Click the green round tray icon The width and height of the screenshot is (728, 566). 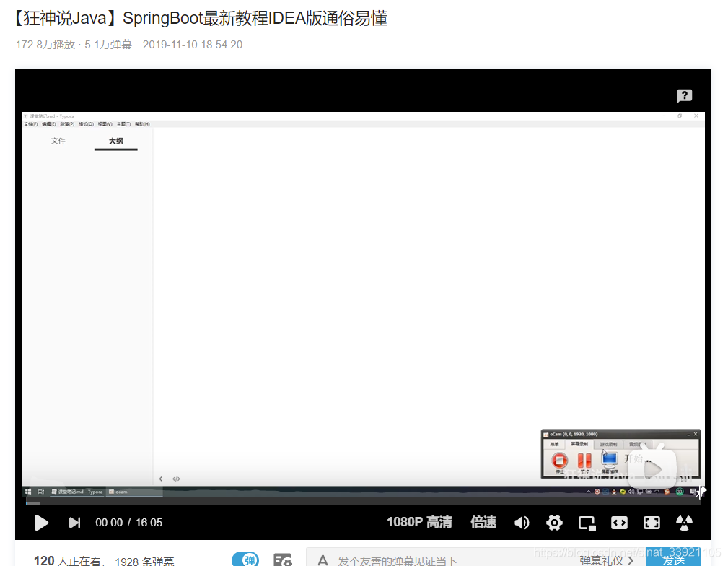point(679,492)
